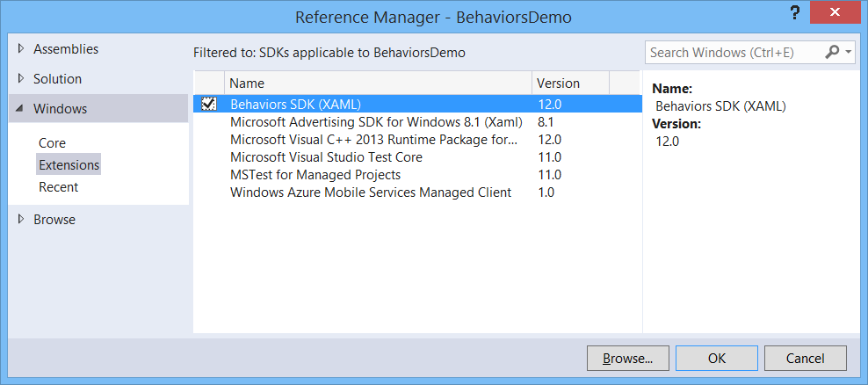
Task: Select Windows Azure Mobile Services Managed Client
Action: [417, 192]
